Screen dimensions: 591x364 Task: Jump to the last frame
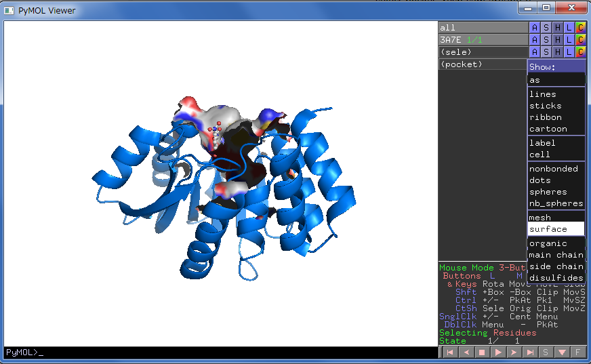tap(530, 352)
